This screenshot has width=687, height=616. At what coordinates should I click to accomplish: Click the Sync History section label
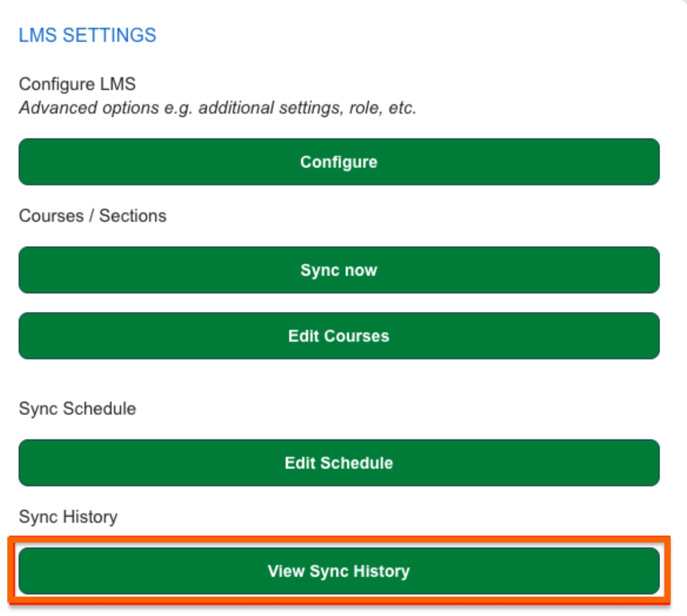point(68,517)
